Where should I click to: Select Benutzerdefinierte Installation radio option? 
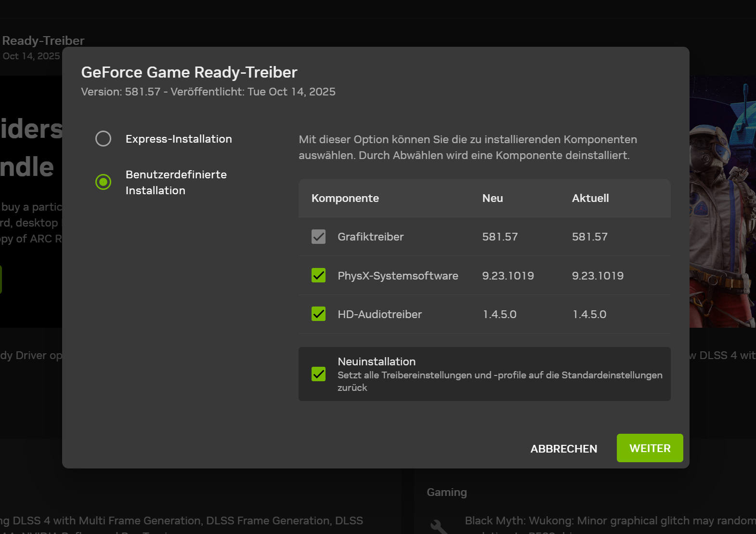[103, 182]
